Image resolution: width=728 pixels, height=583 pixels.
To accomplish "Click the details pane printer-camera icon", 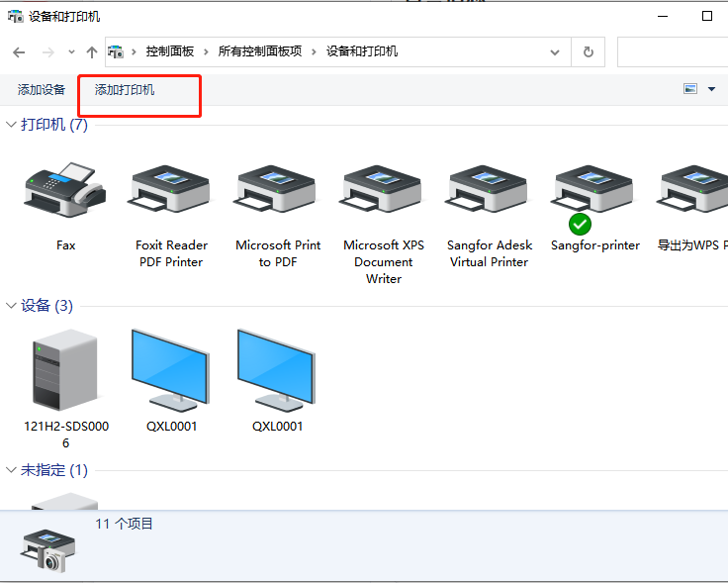I will (x=47, y=551).
